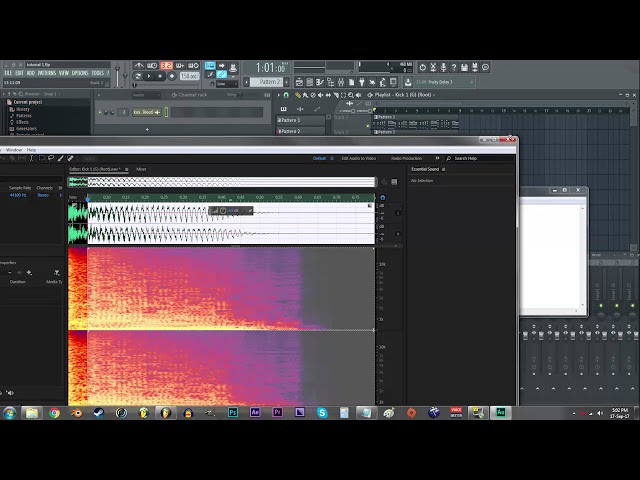Viewport: 640px width, 480px height.
Task: Open the Help menu in Audition
Action: pos(31,150)
